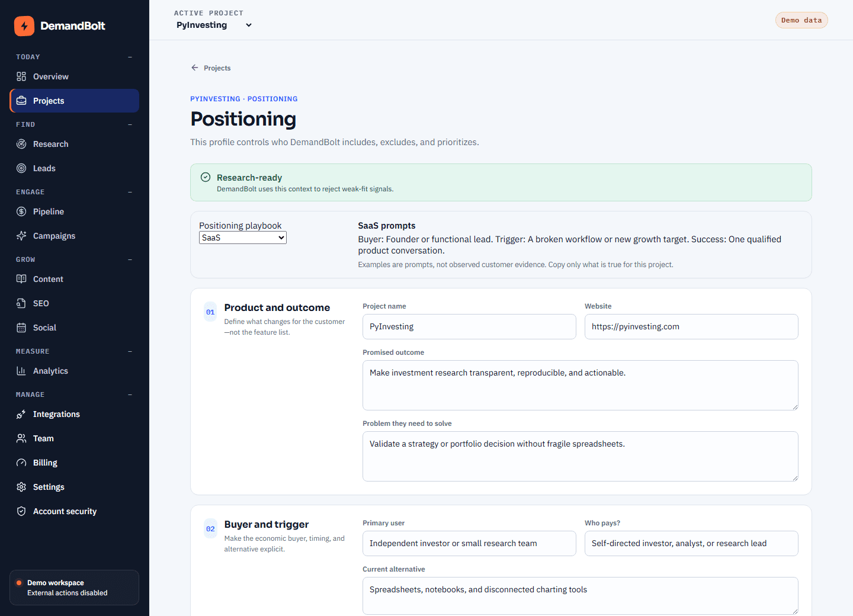The image size is (853, 616).
Task: Click the Pipeline dollar-coin icon
Action: pyautogui.click(x=21, y=211)
